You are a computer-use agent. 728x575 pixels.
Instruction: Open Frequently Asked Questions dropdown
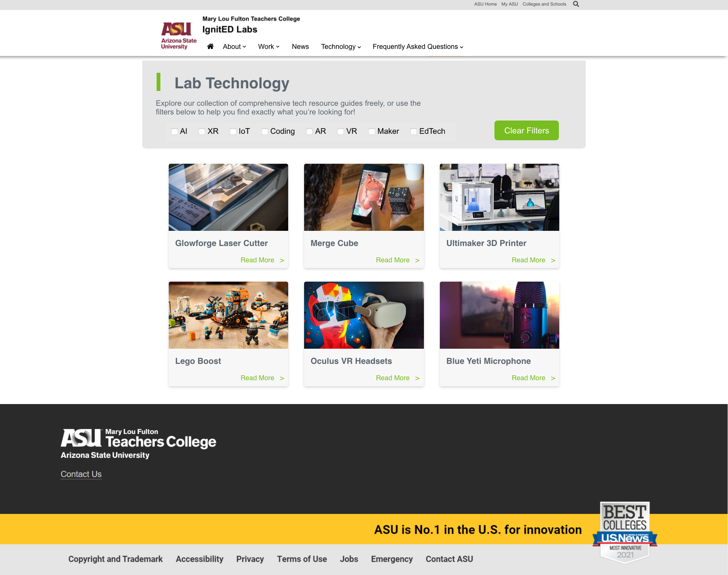(418, 47)
